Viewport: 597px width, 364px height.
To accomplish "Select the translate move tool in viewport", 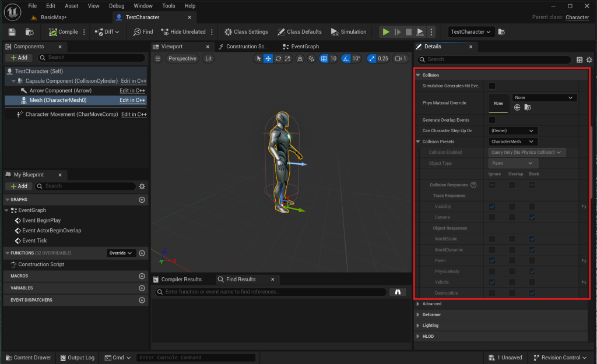I will pos(268,59).
